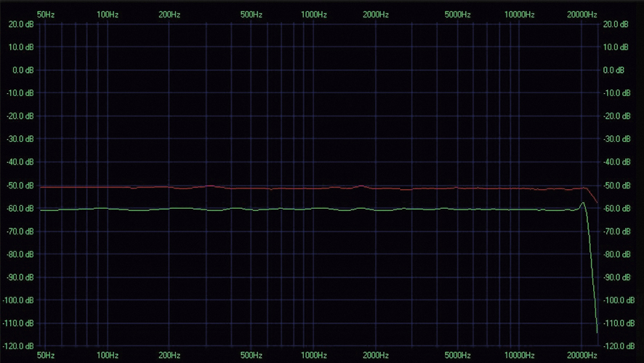
Task: Select the -50.0 dB label on right axis
Action: [x=616, y=186]
